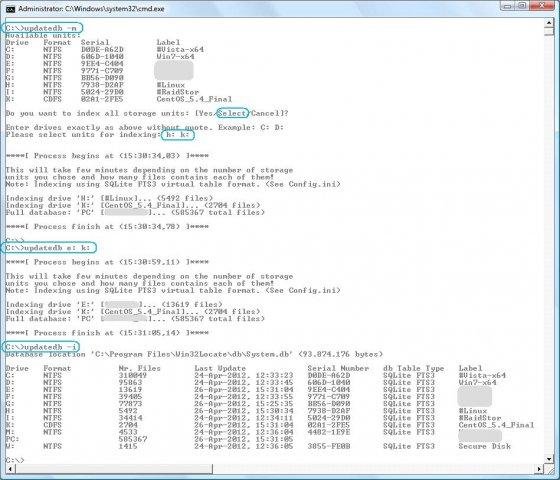
Task: Click the '77873' file count value
Action: 130,404
